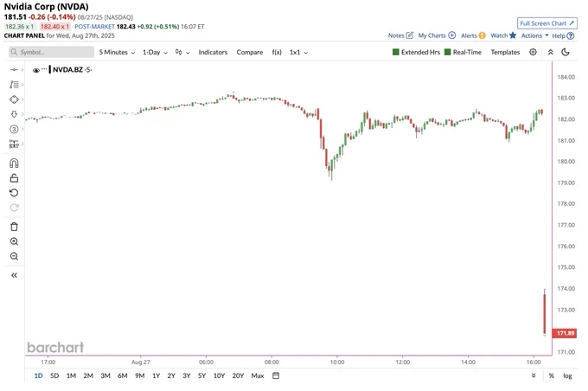Viewport: 588px width, 391px height.
Task: Open the Indicators menu
Action: (213, 52)
